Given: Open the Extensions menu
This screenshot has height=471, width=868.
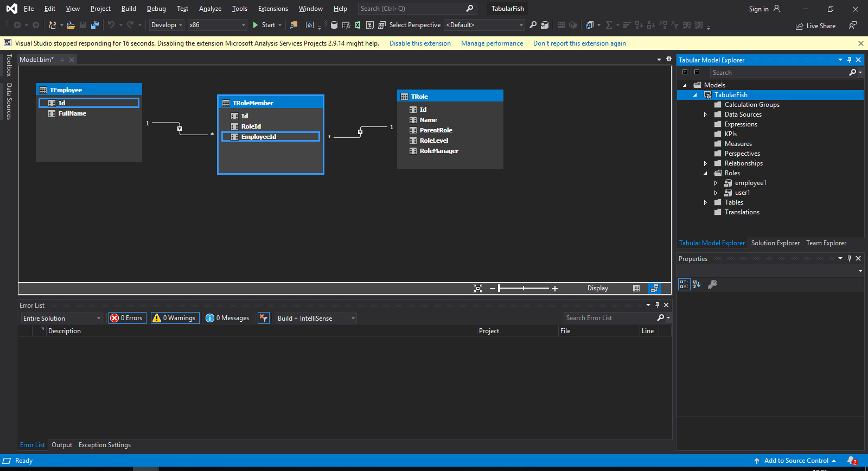Looking at the screenshot, I should 273,9.
